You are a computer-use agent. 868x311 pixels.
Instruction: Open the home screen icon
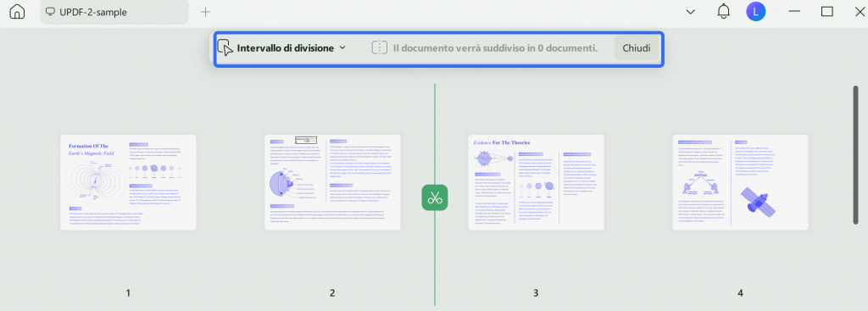coord(17,12)
